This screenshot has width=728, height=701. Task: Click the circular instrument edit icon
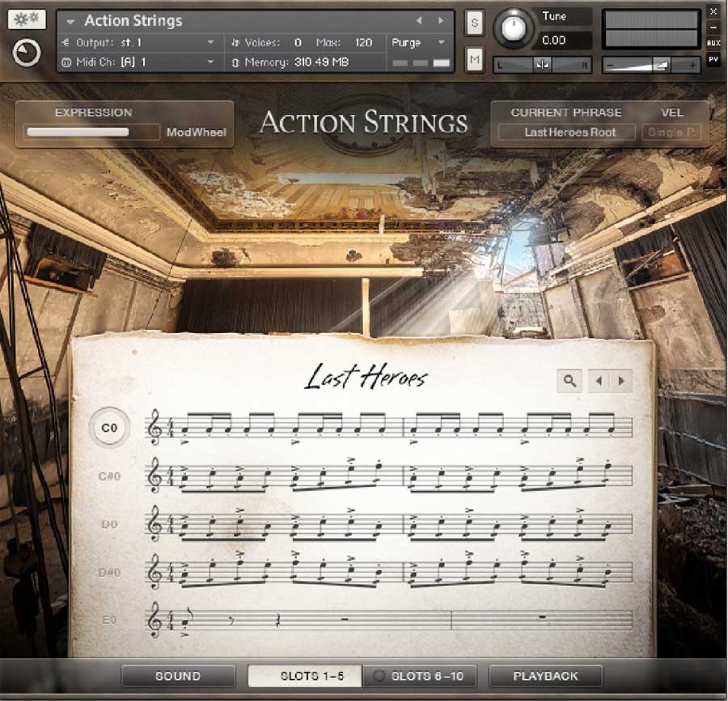pos(27,53)
